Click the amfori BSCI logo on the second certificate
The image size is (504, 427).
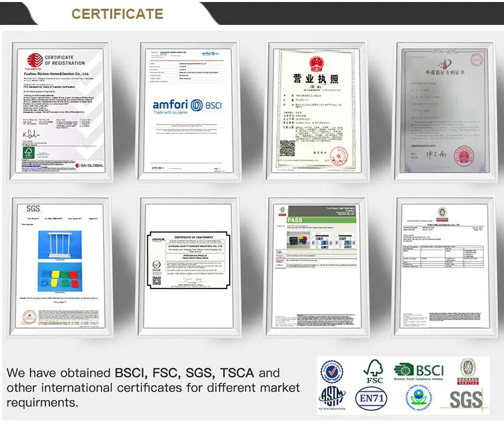[187, 106]
